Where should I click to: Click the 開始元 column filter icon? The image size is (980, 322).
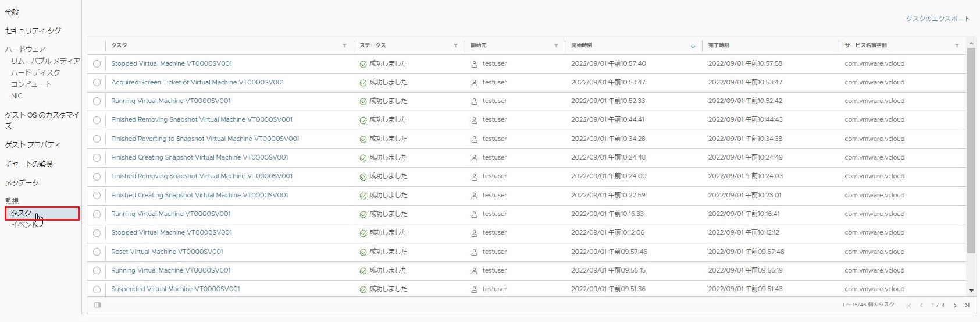[556, 45]
